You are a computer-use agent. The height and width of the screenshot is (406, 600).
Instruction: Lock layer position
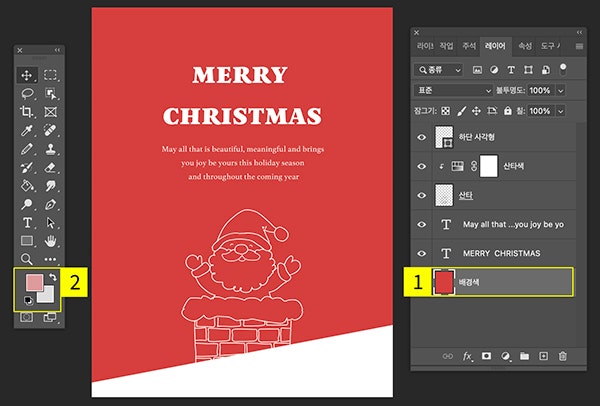pos(476,111)
